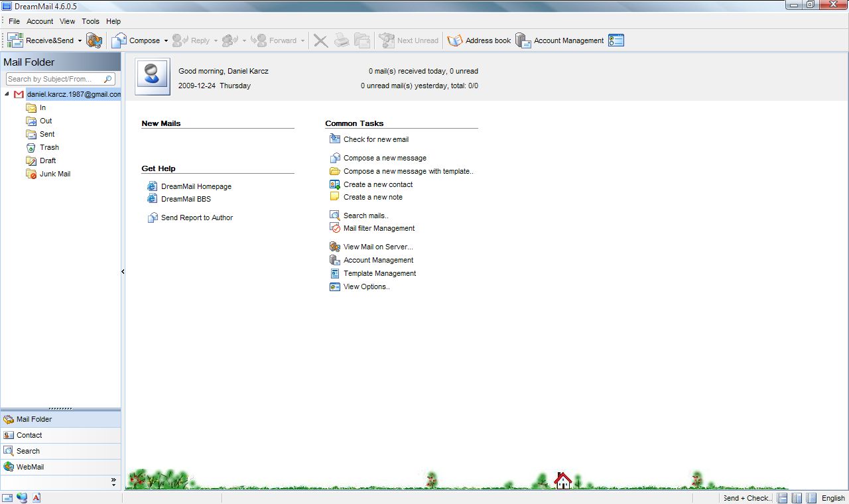849x504 pixels.
Task: Click the View Options icon
Action: point(335,286)
